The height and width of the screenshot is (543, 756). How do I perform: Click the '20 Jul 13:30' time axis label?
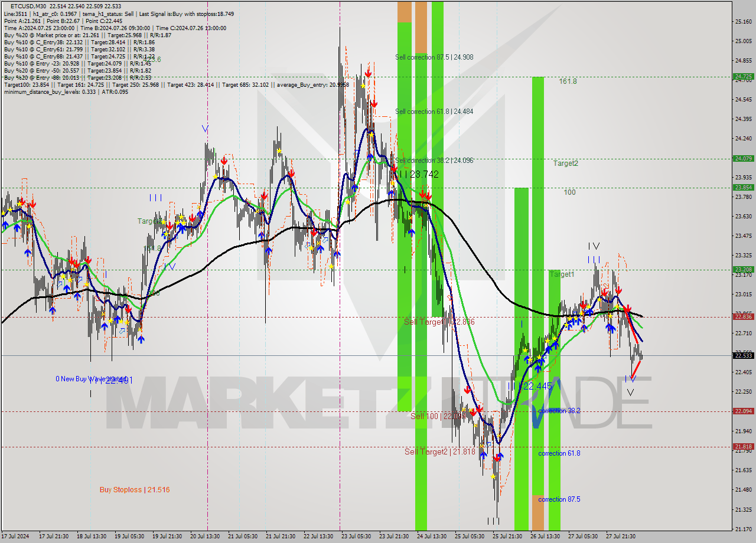tap(206, 537)
